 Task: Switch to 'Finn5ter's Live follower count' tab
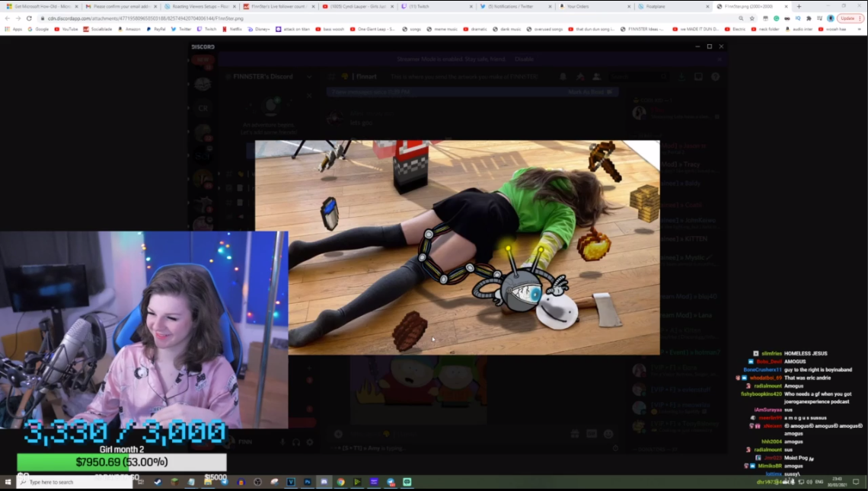click(278, 7)
